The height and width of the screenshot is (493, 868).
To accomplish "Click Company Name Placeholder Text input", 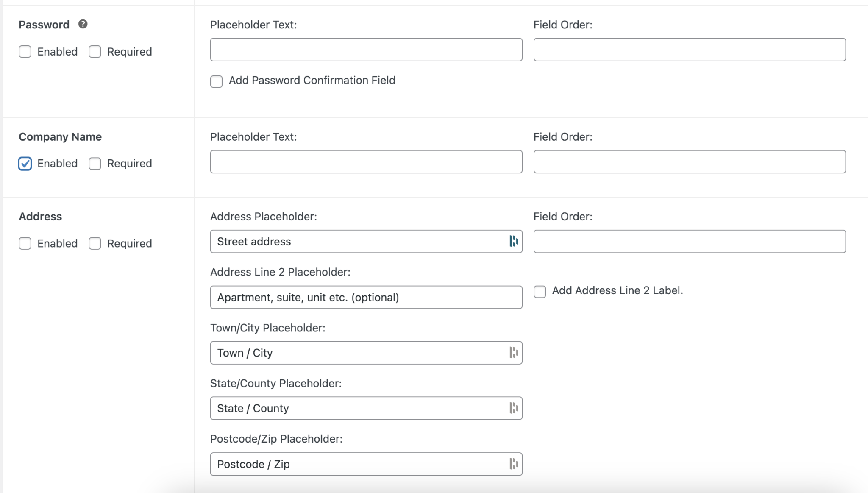I will click(366, 162).
